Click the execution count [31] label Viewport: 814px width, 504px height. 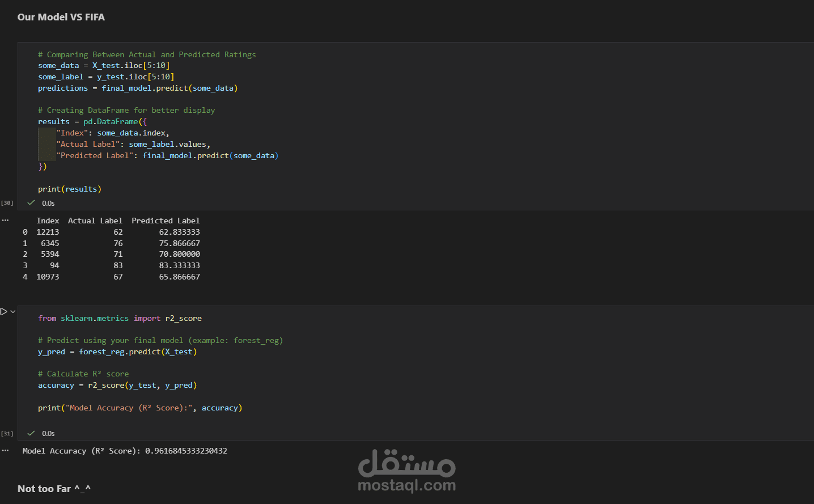point(7,434)
